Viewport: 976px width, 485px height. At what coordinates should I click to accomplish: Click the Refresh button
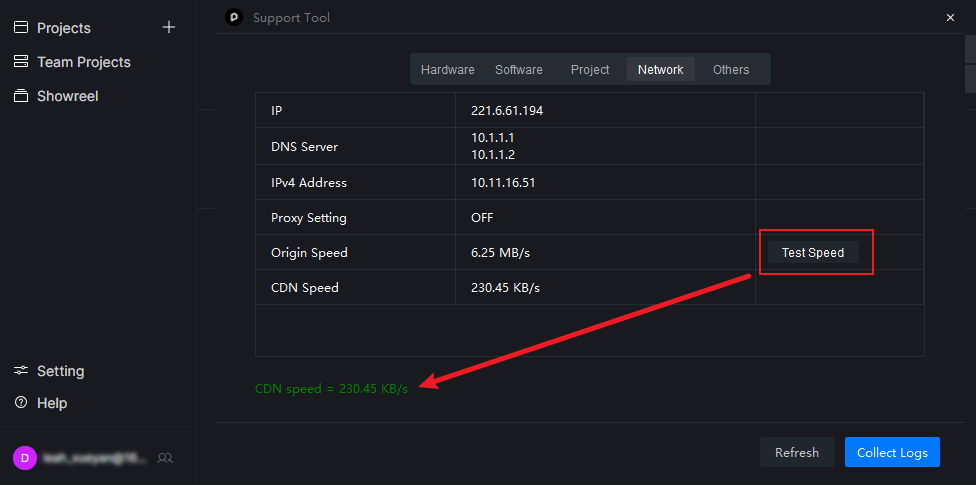coord(796,453)
